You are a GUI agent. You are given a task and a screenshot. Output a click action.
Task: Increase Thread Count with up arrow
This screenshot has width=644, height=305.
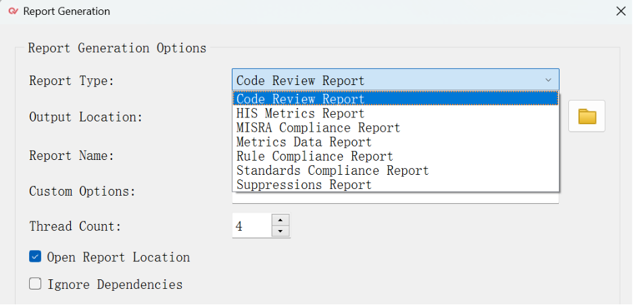pos(280,220)
